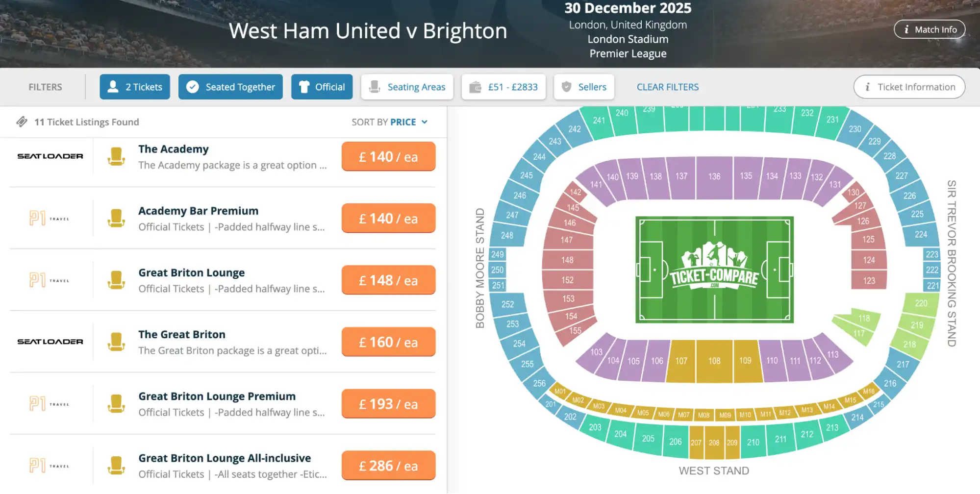Select the person icon on 2 Tickets filter
This screenshot has height=494, width=980.
click(x=113, y=87)
